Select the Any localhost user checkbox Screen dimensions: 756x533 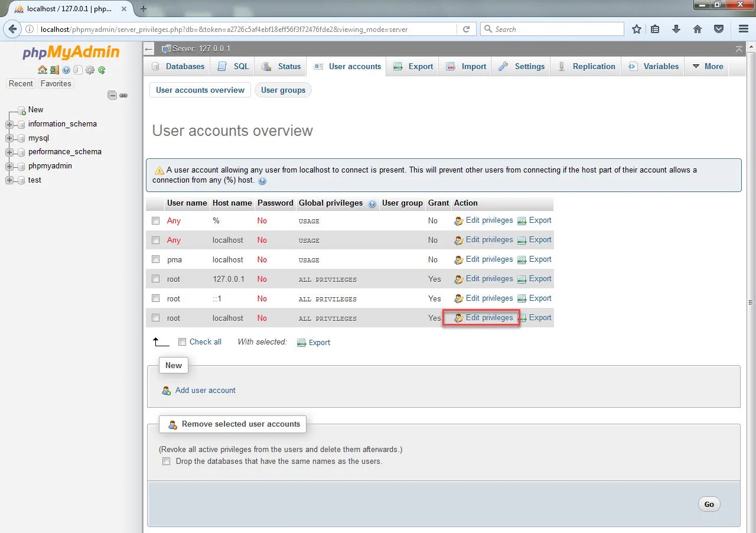point(156,240)
